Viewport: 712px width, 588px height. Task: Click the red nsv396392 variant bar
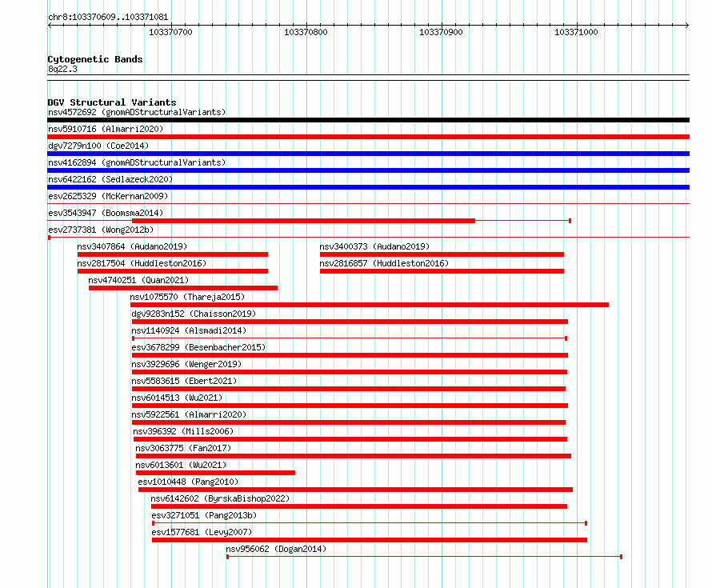coord(350,439)
